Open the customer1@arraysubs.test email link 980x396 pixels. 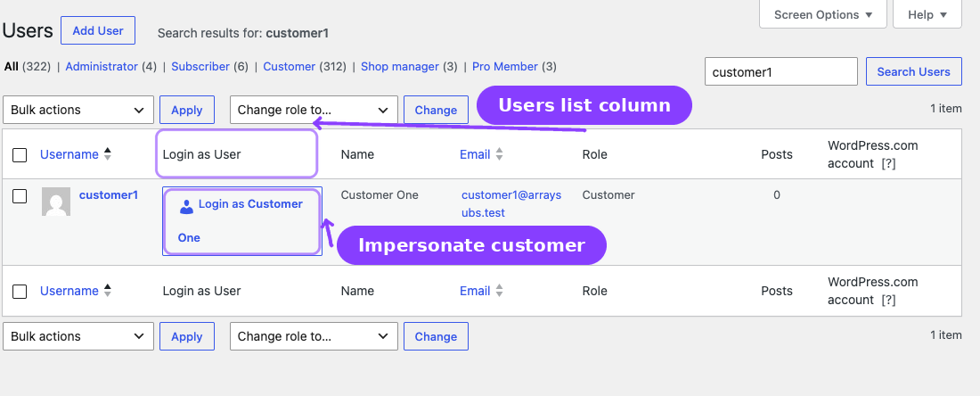pos(511,204)
